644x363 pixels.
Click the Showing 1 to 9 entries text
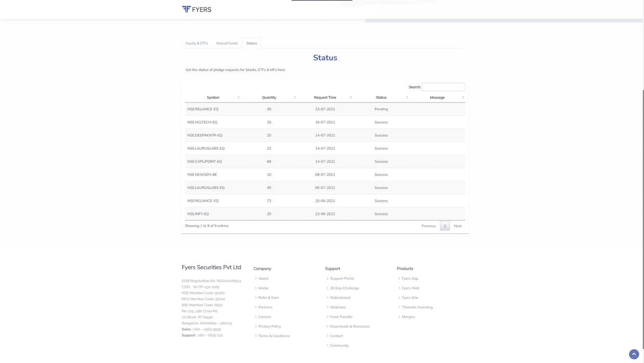207,226
